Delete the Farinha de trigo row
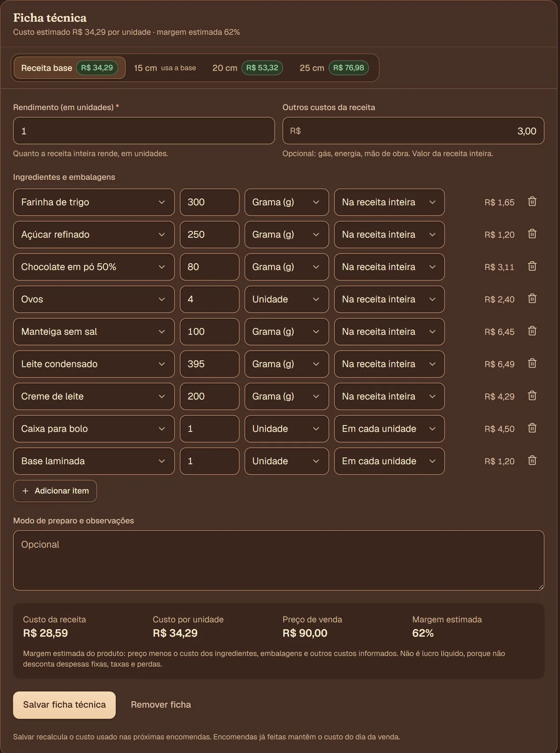This screenshot has width=560, height=753. click(532, 202)
